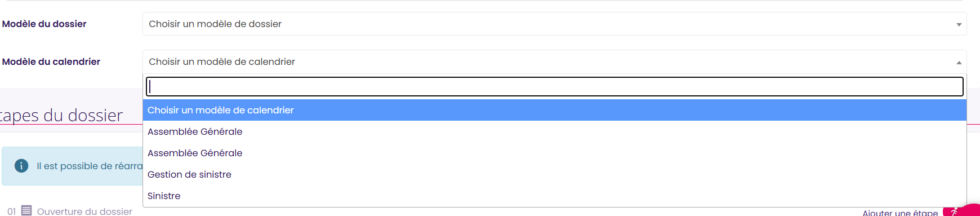
Task: Click the blue info icon in the notice
Action: coord(21,166)
